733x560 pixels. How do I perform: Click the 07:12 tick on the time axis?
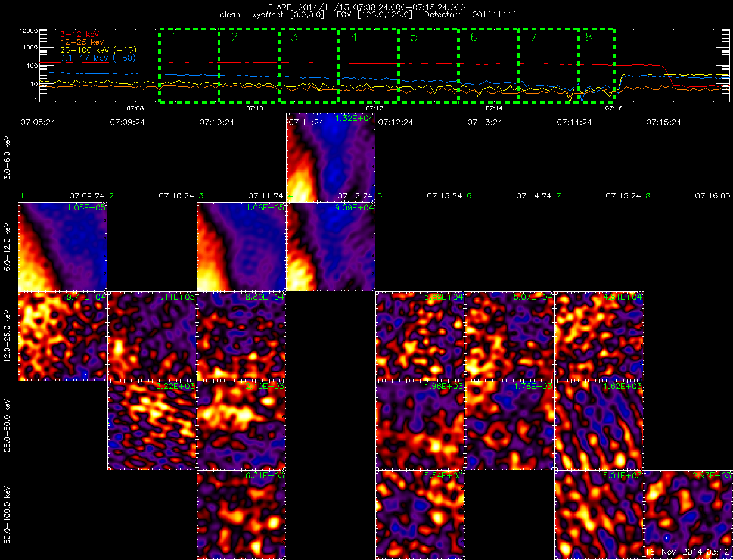pos(374,108)
